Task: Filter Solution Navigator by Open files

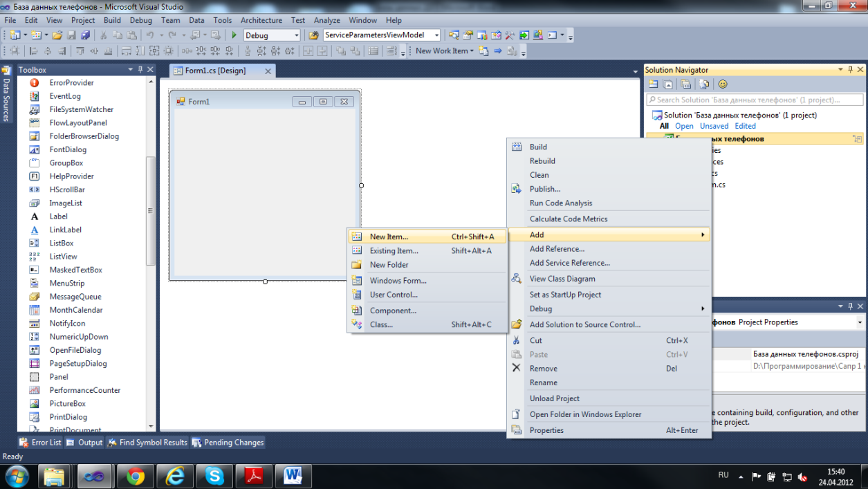Action: (684, 126)
